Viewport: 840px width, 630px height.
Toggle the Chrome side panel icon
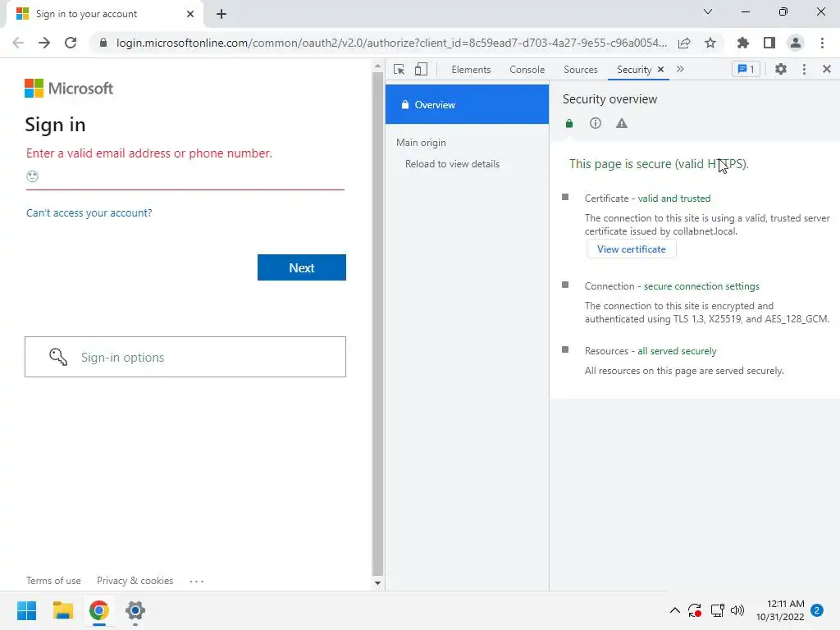click(769, 43)
